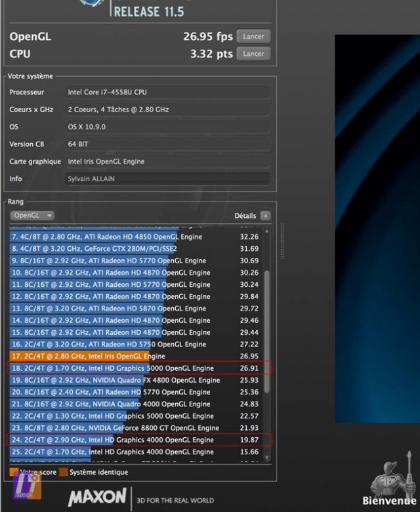This screenshot has width=420, height=512.
Task: Select rank 18 HD Graphics 5000 1.70 GHz row
Action: point(135,368)
